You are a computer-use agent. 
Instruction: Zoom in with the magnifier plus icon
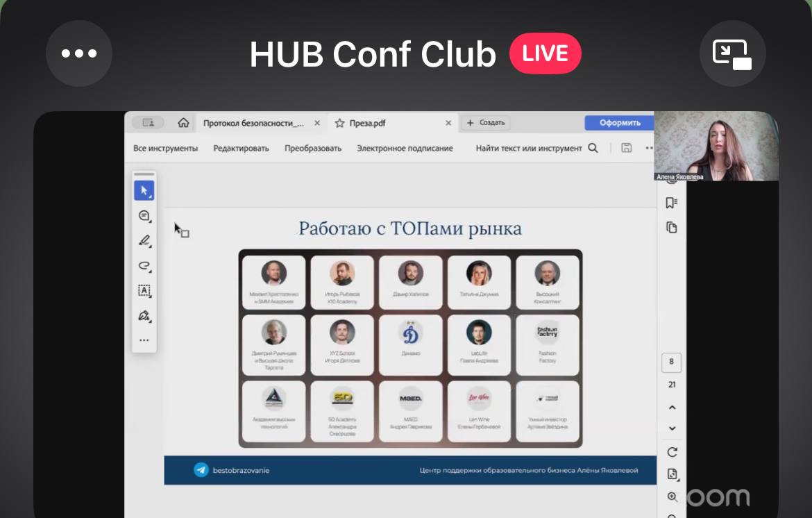click(x=673, y=496)
